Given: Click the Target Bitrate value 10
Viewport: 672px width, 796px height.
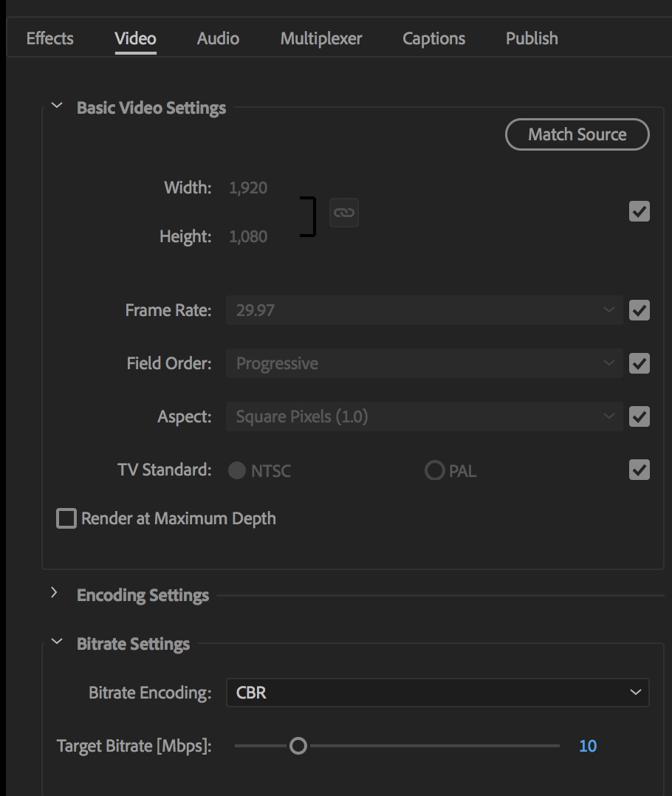Looking at the screenshot, I should tap(588, 746).
